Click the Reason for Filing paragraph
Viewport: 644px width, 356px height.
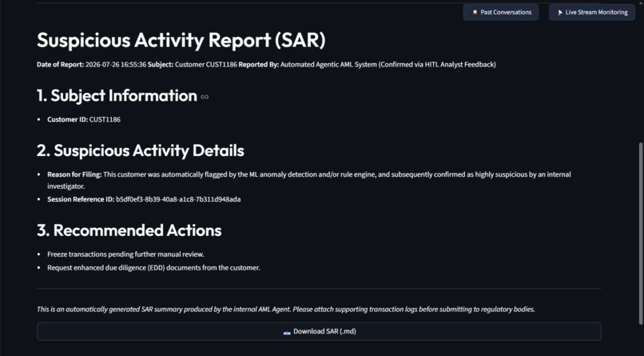[x=309, y=181]
